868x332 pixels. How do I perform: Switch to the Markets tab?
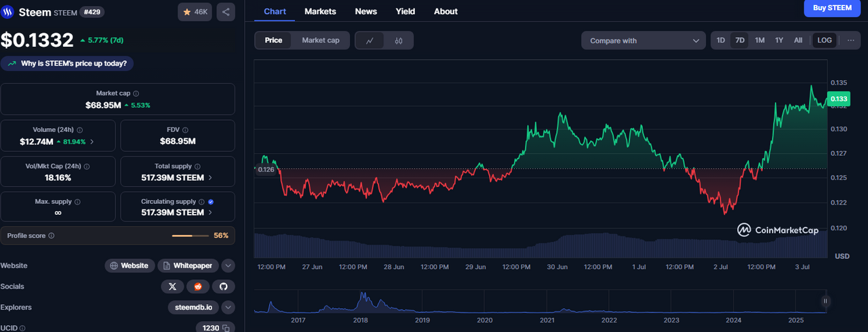(320, 12)
